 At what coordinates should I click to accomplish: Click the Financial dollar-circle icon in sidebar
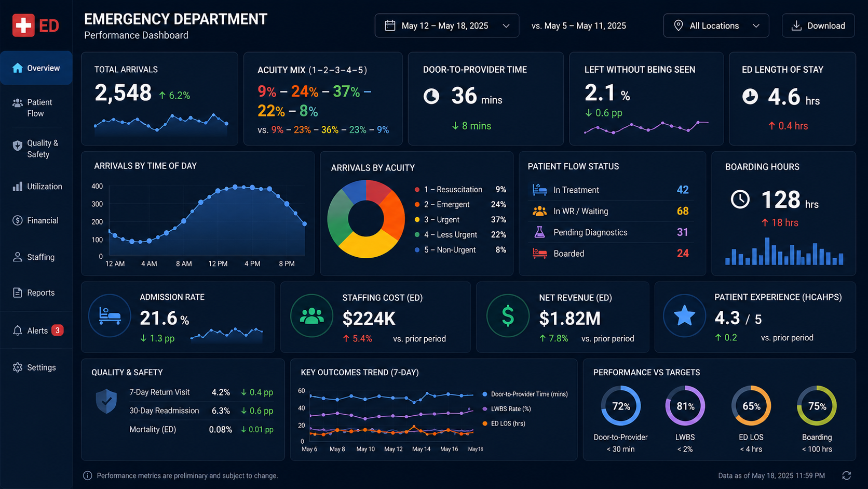pyautogui.click(x=18, y=220)
